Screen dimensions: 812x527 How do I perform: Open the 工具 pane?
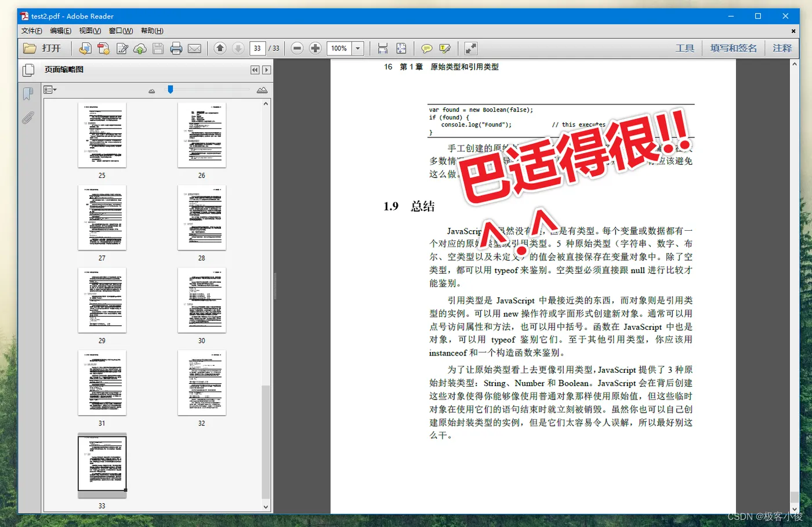[x=684, y=48]
